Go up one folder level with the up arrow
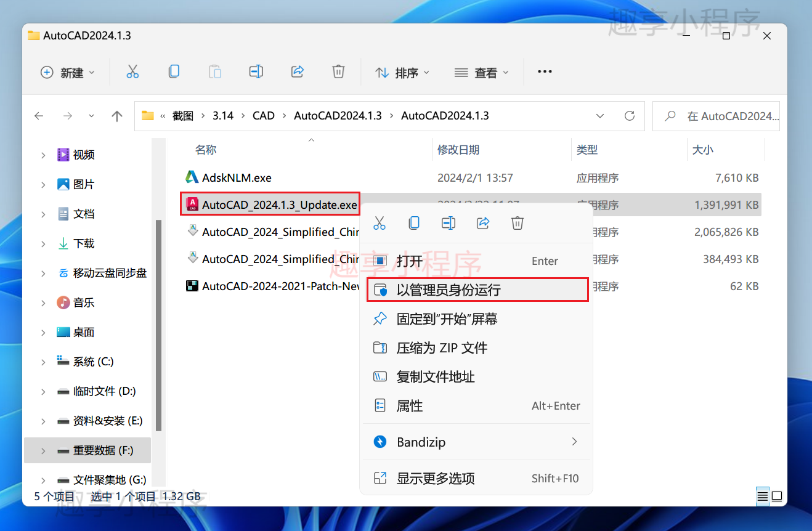 (117, 116)
